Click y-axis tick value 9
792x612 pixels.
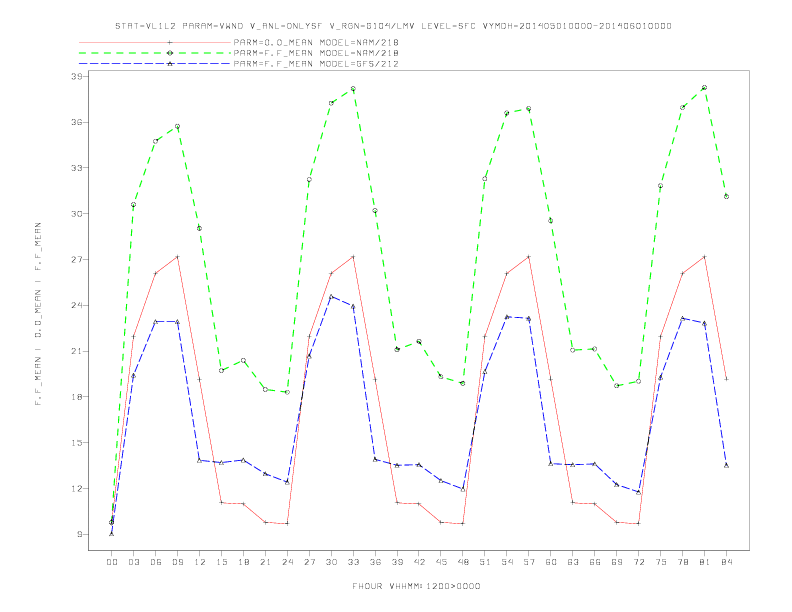point(79,535)
